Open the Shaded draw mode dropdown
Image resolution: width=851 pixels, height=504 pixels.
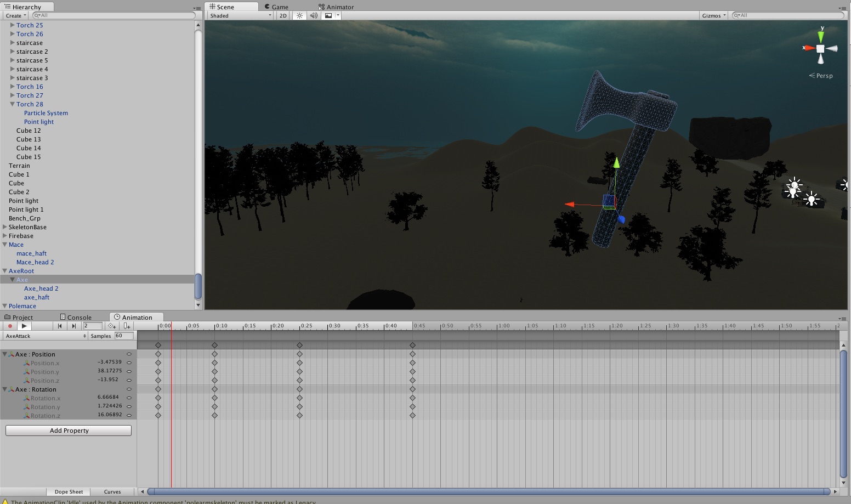click(x=240, y=15)
